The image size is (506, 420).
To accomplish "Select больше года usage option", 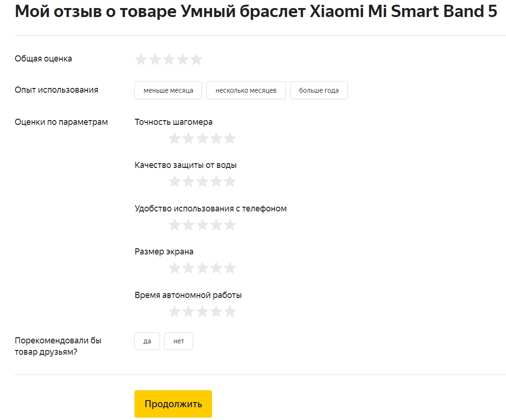I will point(319,90).
